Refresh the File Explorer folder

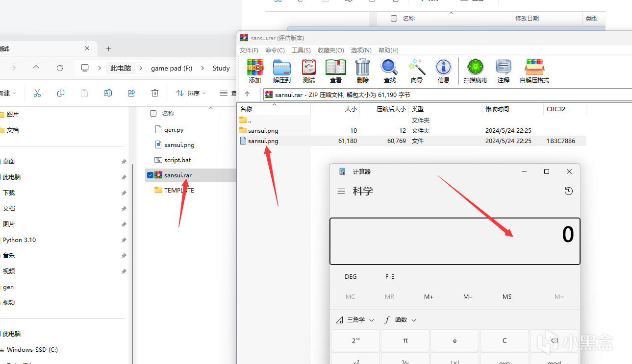point(60,68)
